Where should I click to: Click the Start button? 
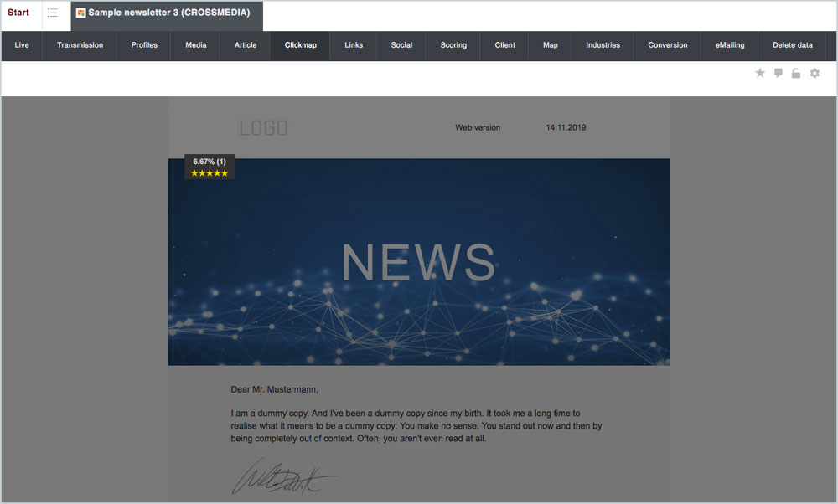[18, 13]
